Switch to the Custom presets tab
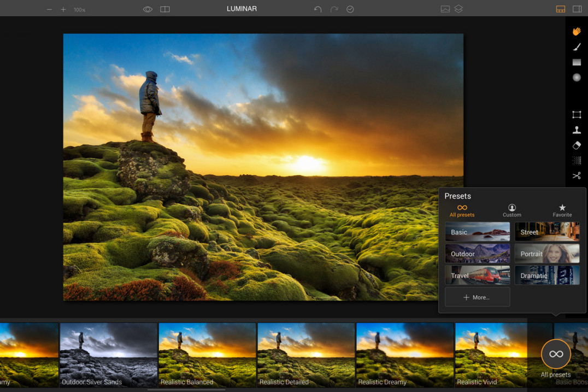 (x=511, y=210)
